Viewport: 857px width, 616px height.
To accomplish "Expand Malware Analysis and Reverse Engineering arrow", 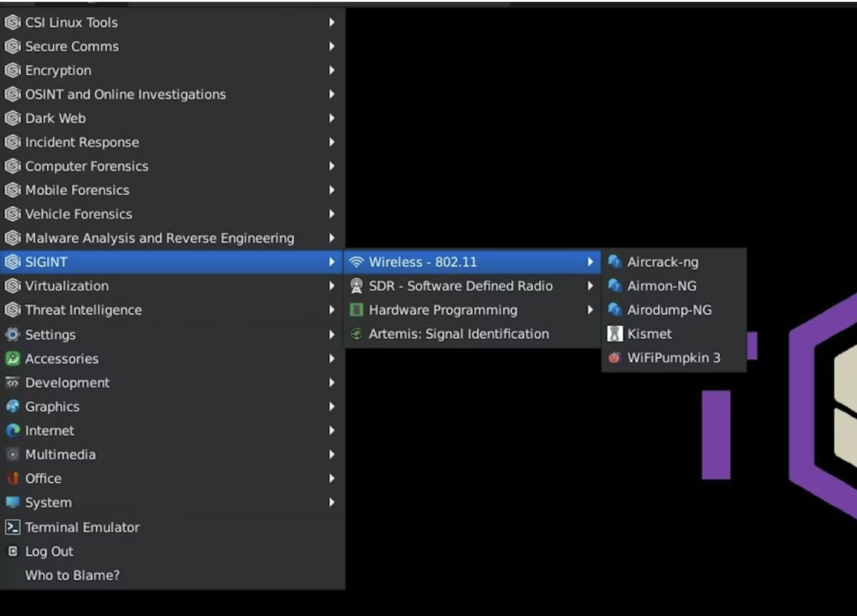I will click(x=331, y=238).
